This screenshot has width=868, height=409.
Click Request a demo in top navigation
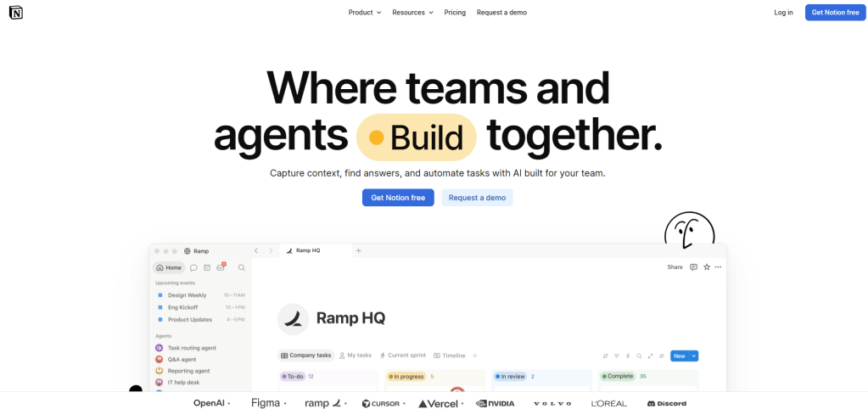(501, 12)
